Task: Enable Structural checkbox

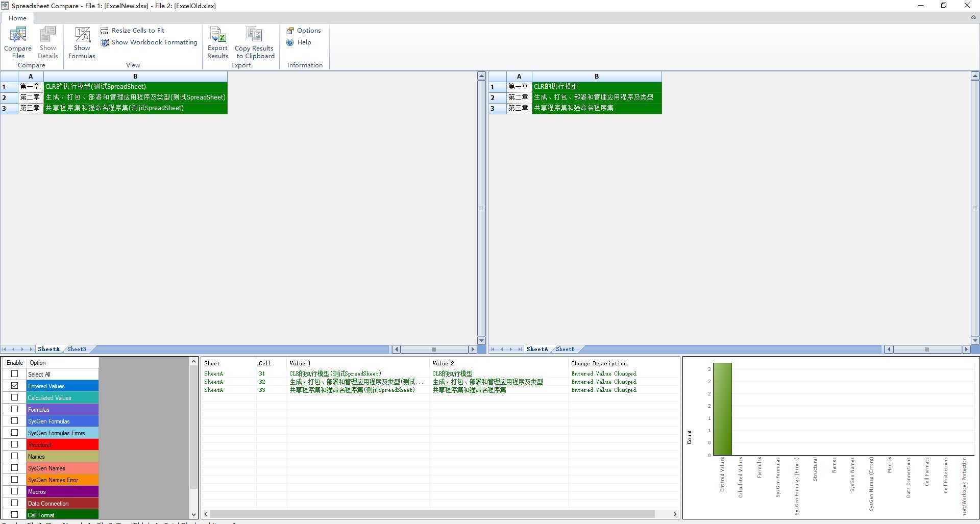Action: 14,444
